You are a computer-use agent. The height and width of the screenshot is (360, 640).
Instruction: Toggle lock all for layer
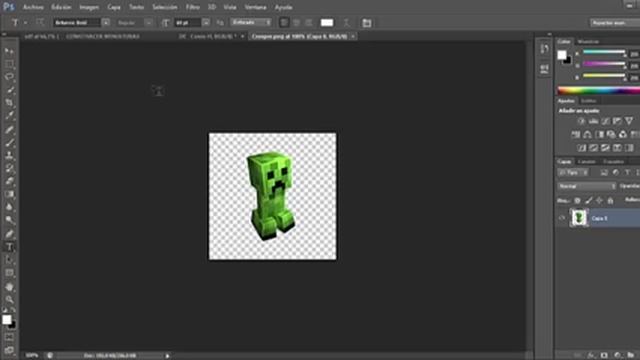pos(610,200)
